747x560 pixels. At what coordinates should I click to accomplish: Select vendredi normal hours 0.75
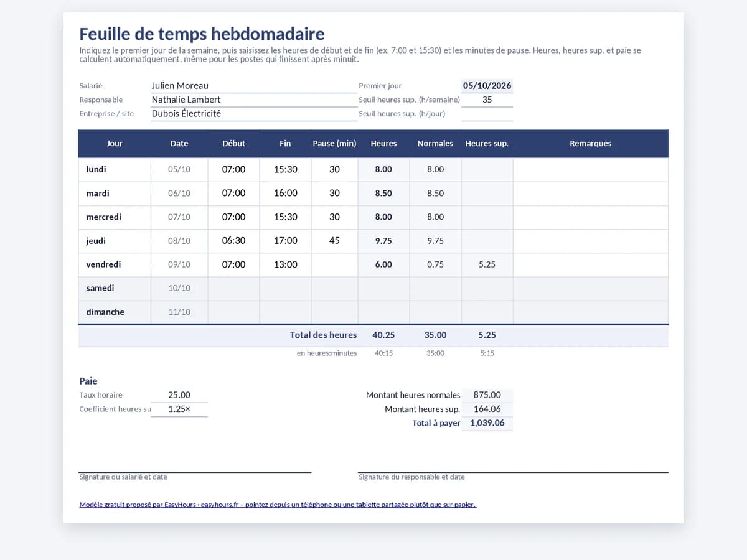click(x=435, y=264)
